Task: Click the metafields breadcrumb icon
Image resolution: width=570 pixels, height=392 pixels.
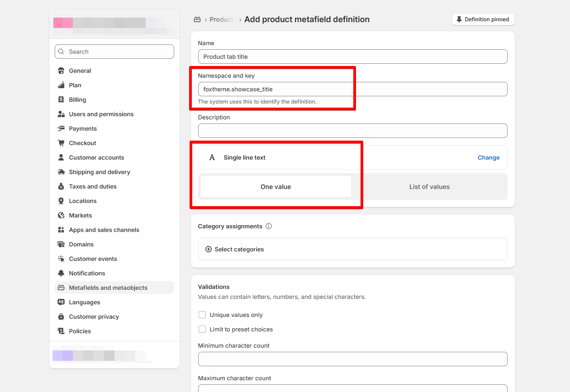Action: coord(197,19)
